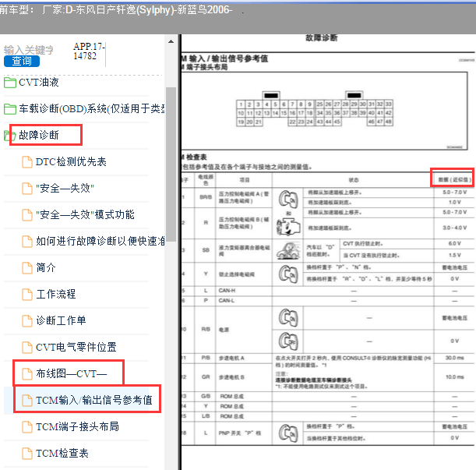Click page icon beside "安全—失效"
Viewport: 476px width, 470px height.
27,189
